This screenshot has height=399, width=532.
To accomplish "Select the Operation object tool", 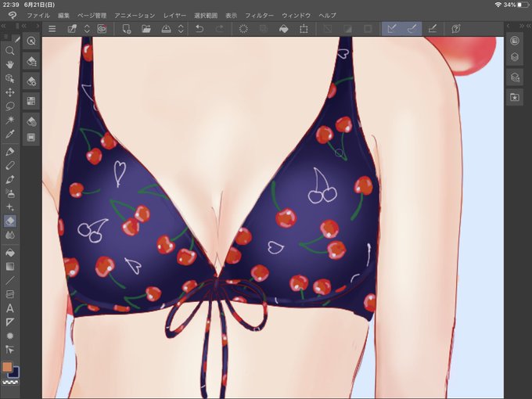I will [x=10, y=78].
